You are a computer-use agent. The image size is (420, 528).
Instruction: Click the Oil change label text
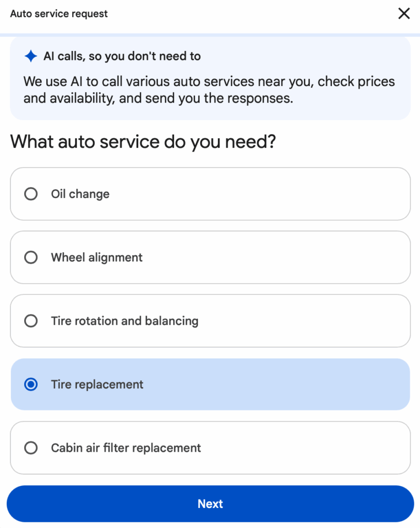(x=80, y=194)
